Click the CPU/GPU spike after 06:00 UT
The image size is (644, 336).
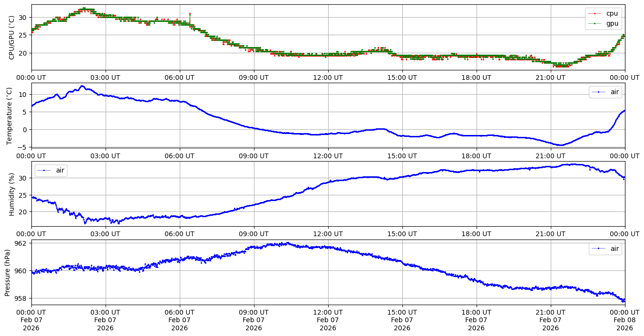[190, 14]
